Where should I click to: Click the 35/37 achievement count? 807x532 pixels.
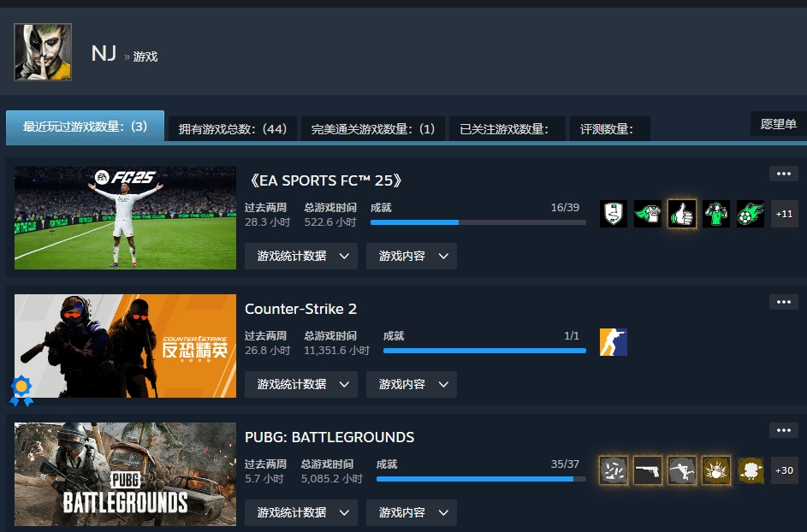(565, 464)
